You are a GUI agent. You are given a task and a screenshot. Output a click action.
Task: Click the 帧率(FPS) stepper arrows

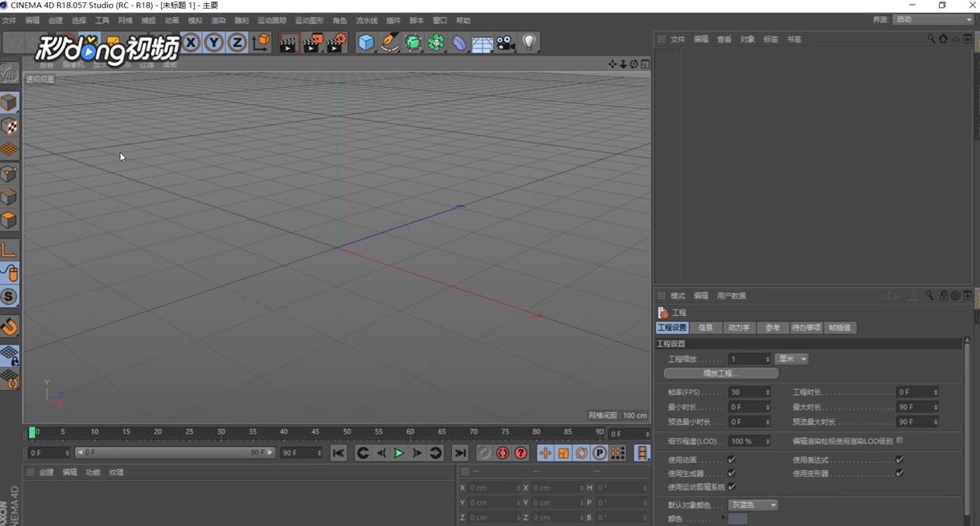point(768,392)
